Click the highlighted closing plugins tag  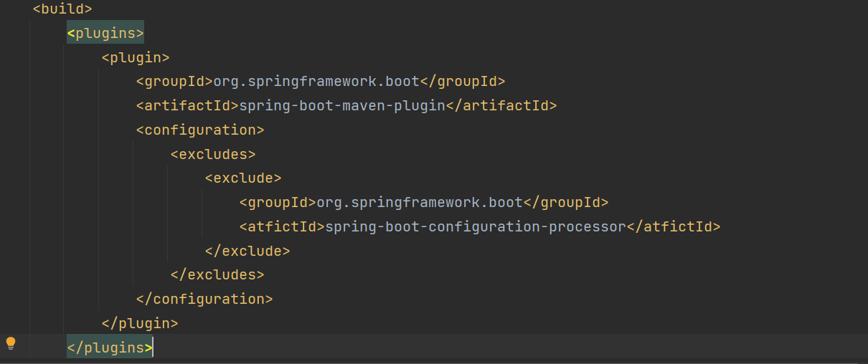[110, 348]
